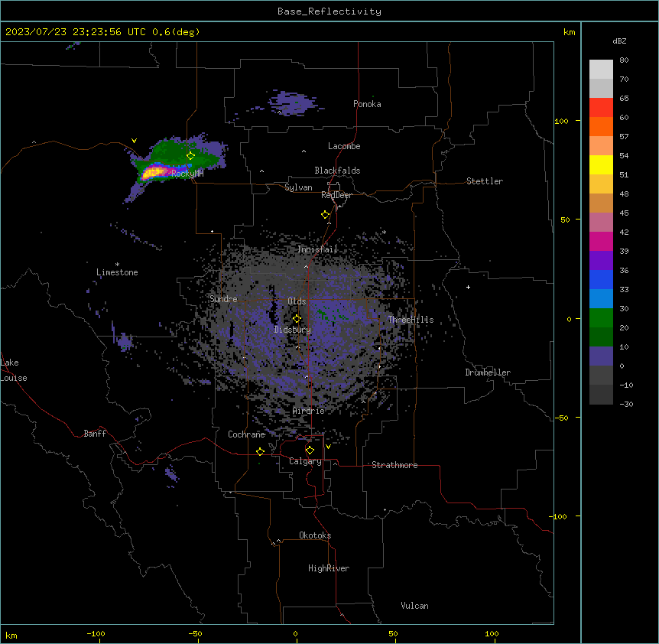This screenshot has width=659, height=644.
Task: Select the bright yellow swatch in the legend
Action: click(x=601, y=164)
